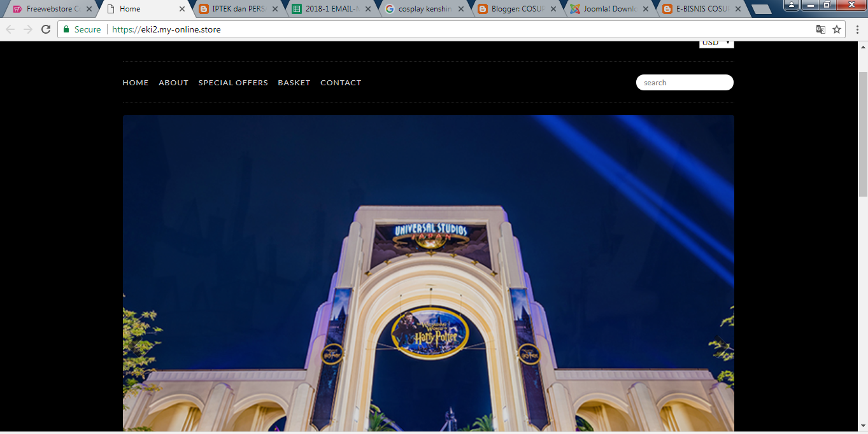This screenshot has height=434, width=868.
Task: Open the CONTACT page link
Action: (x=341, y=83)
